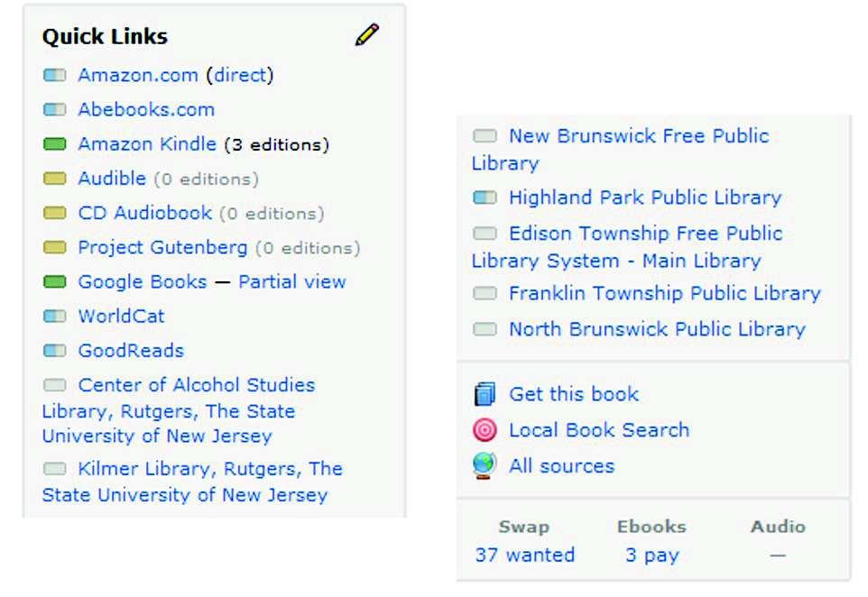The height and width of the screenshot is (597, 868).
Task: Open North Brunswick Public Library link
Action: tap(657, 329)
